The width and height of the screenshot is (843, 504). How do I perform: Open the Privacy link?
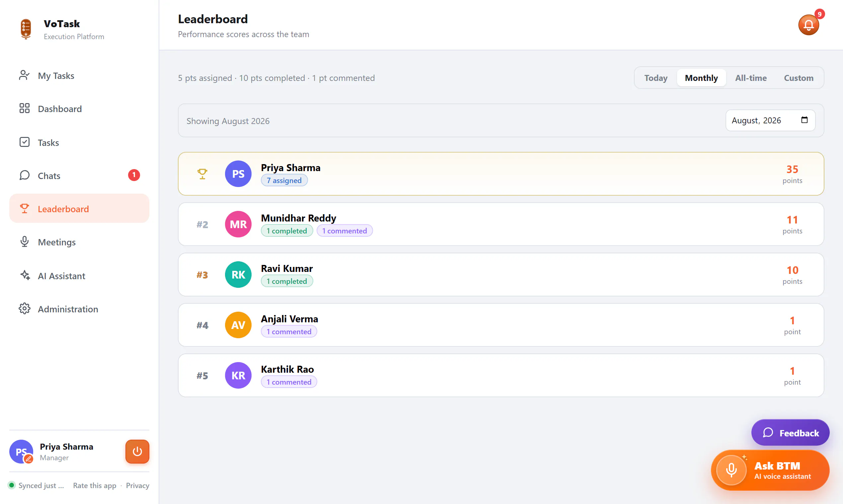pyautogui.click(x=137, y=485)
